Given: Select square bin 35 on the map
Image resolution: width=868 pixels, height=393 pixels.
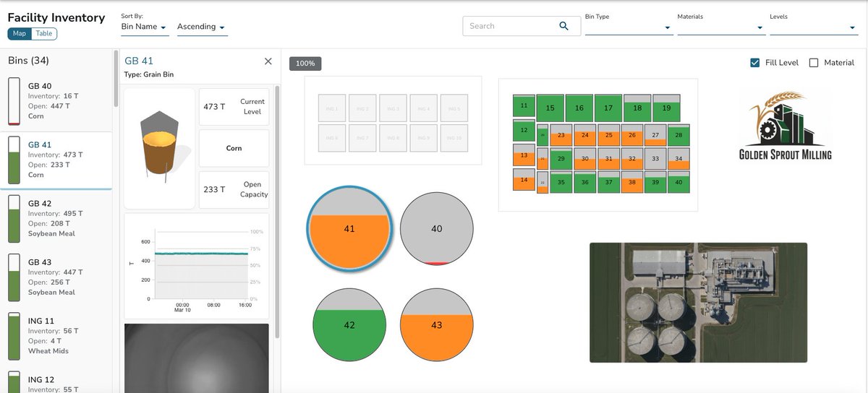Looking at the screenshot, I should tap(561, 182).
